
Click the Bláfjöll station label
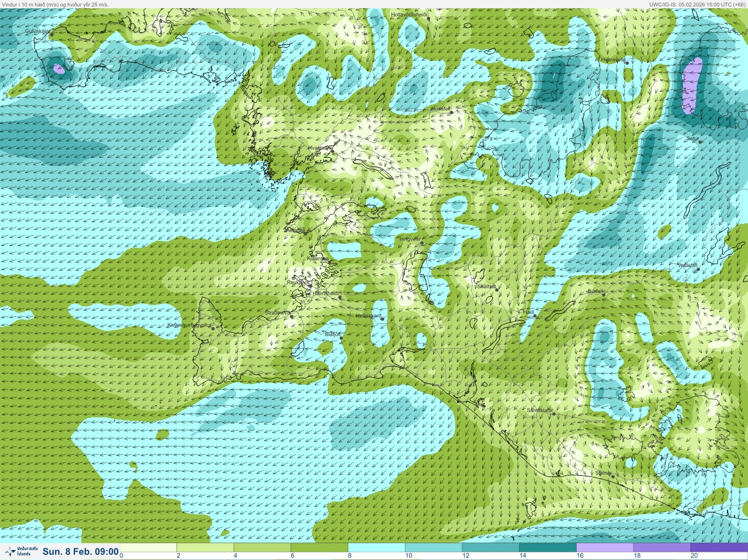(333, 334)
